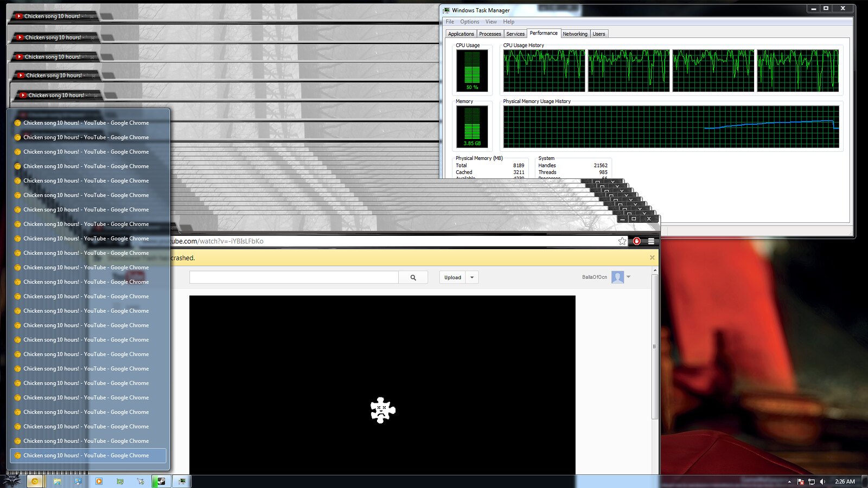Open Chrome's hamburger menu
The height and width of the screenshot is (488, 868).
tap(651, 241)
